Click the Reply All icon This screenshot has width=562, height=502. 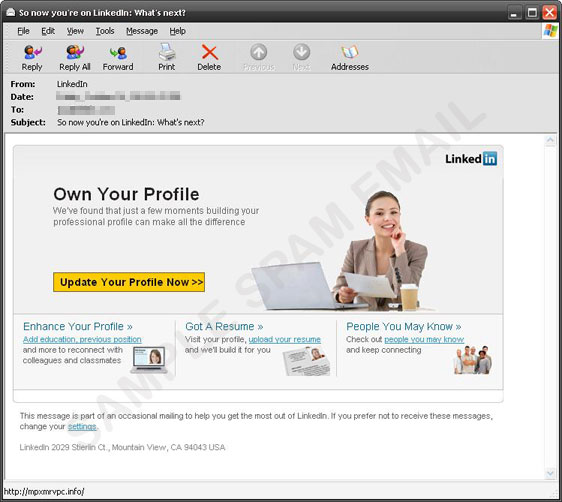click(75, 52)
